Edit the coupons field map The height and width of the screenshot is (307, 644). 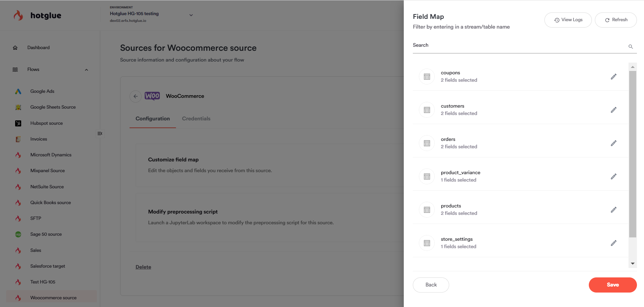[x=613, y=77]
